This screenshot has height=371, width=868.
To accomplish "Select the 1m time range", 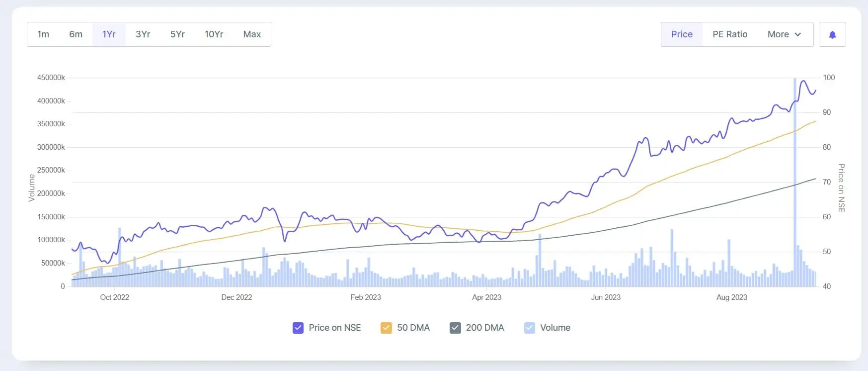I will click(x=43, y=34).
